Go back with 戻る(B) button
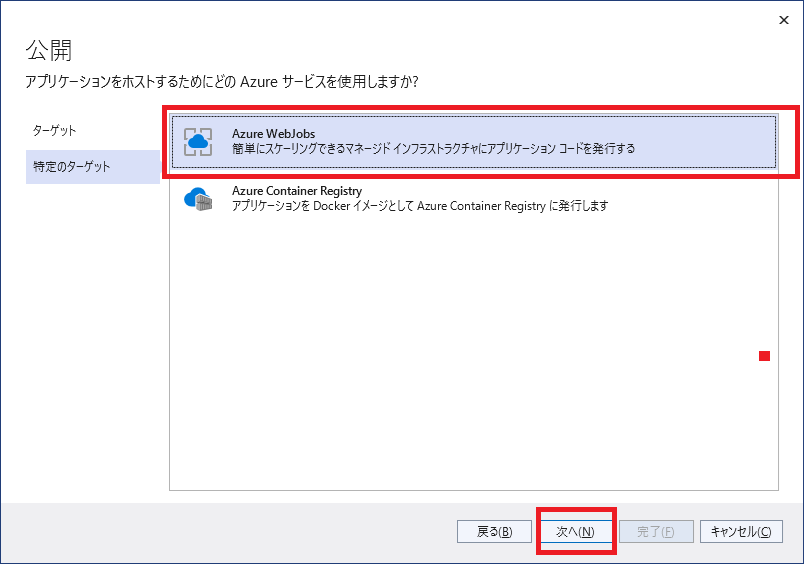Viewport: 804px width, 564px height. click(x=494, y=532)
